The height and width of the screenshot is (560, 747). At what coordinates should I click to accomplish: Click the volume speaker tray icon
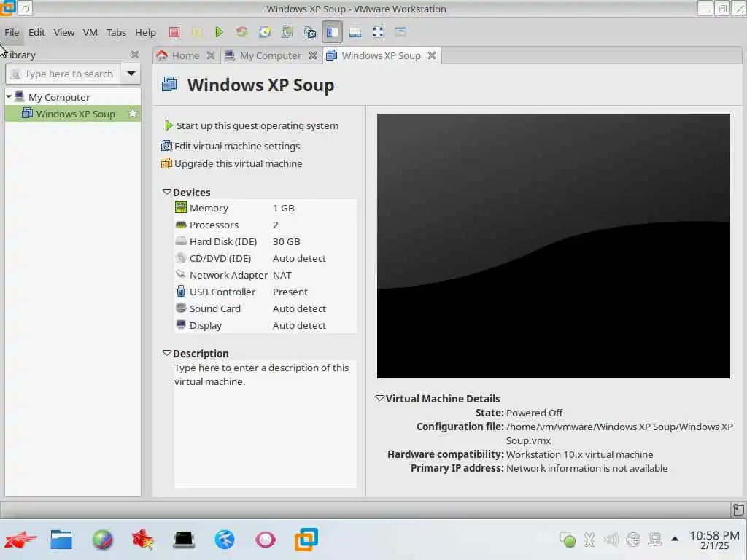[611, 540]
